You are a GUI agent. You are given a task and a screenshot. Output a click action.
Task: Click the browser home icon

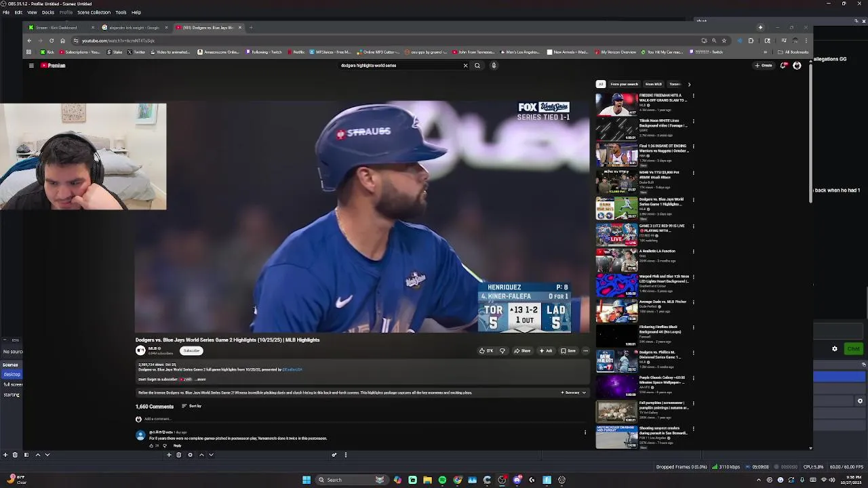62,41
